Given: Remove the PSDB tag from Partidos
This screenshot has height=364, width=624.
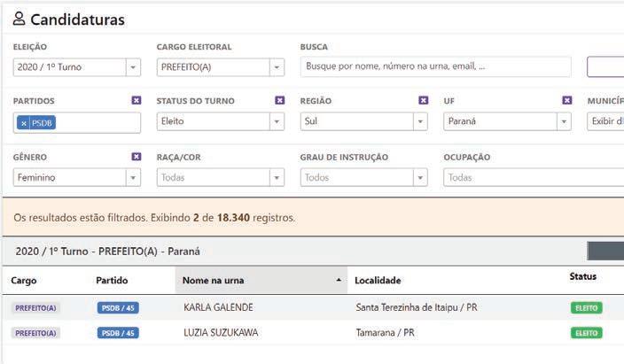Looking at the screenshot, I should [24, 123].
